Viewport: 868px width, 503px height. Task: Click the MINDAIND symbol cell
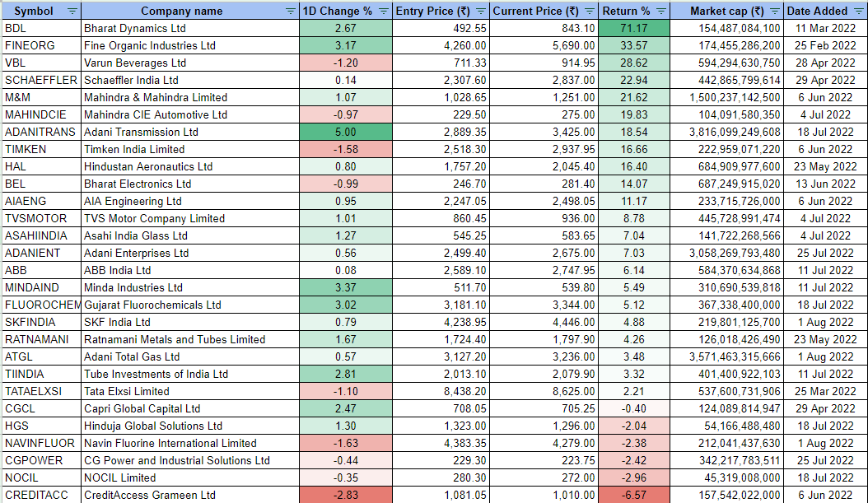point(41,288)
